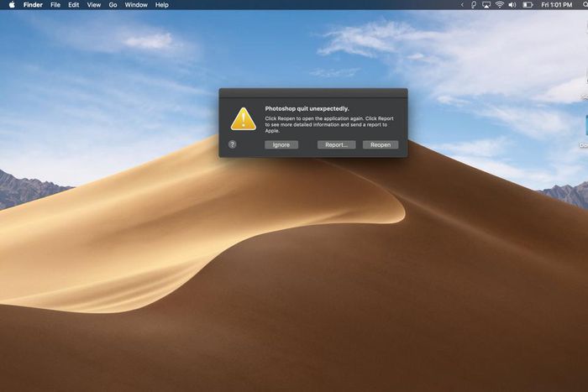Viewport: 588px width, 392px height.
Task: Open the volume control icon
Action: click(512, 5)
